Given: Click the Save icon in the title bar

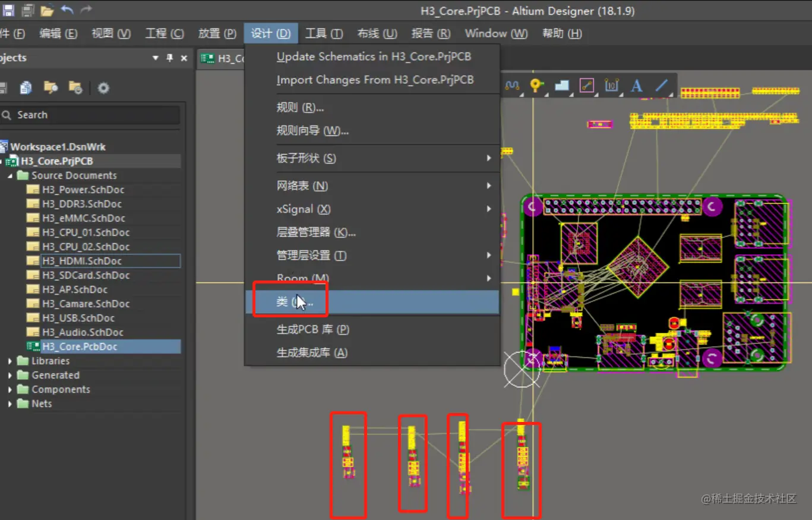Looking at the screenshot, I should (8, 10).
